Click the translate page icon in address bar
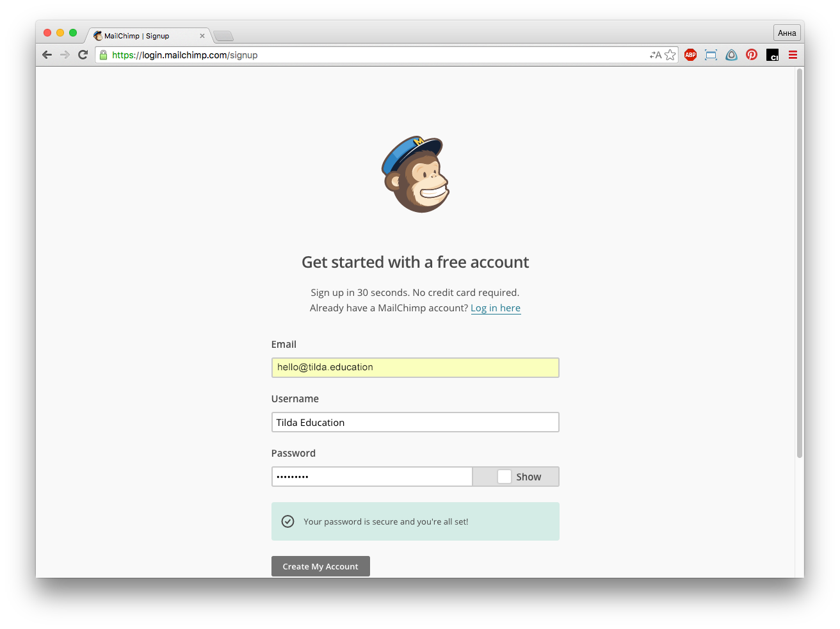Image resolution: width=840 pixels, height=629 pixels. [655, 55]
